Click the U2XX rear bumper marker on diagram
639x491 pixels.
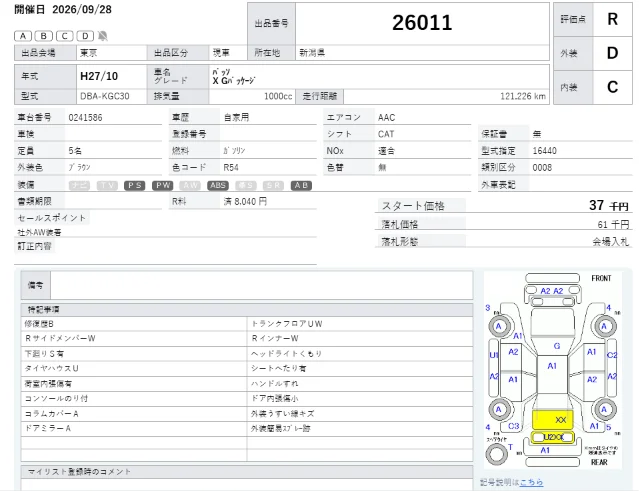553,437
